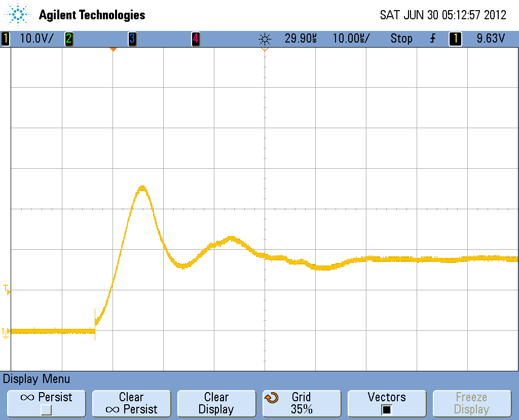Image resolution: width=519 pixels, height=420 pixels.
Task: Select the green channel 2 indicator
Action: (68, 39)
